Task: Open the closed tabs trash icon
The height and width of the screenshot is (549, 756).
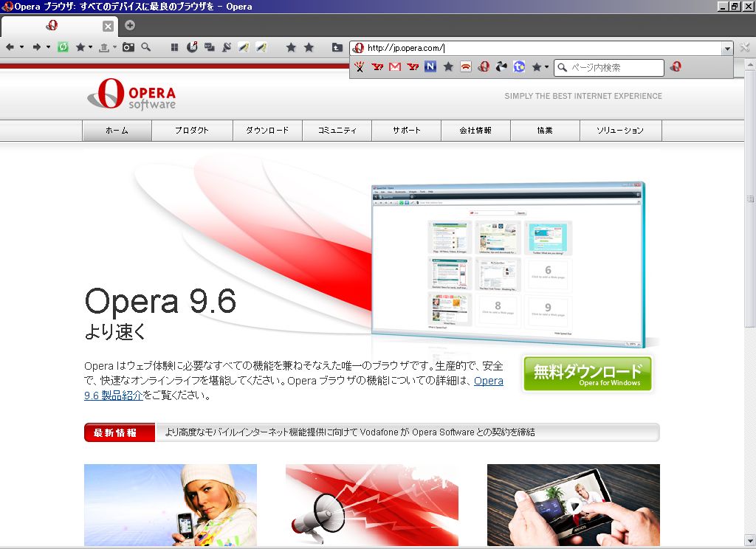Action: tap(103, 47)
